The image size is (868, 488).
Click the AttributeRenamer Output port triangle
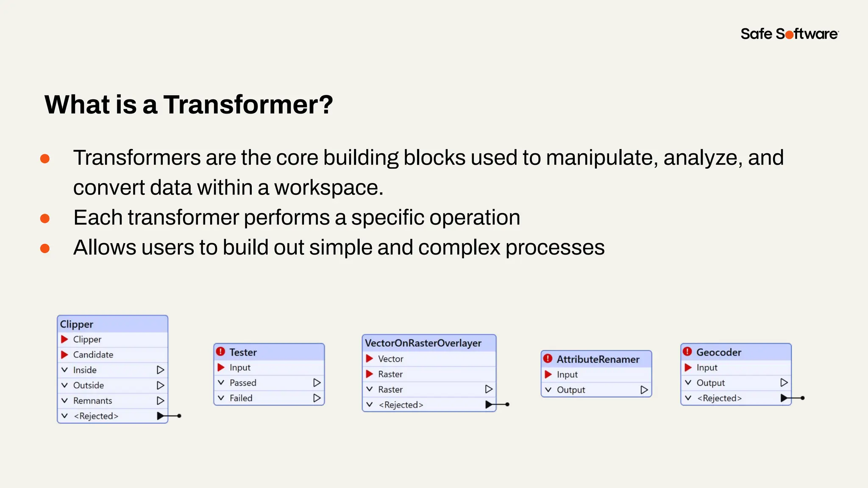(644, 390)
